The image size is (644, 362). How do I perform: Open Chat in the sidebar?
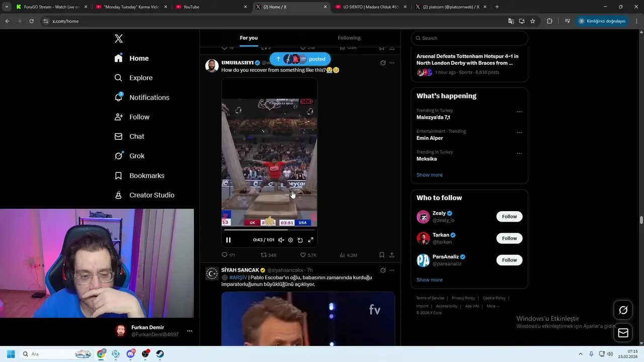click(x=129, y=136)
